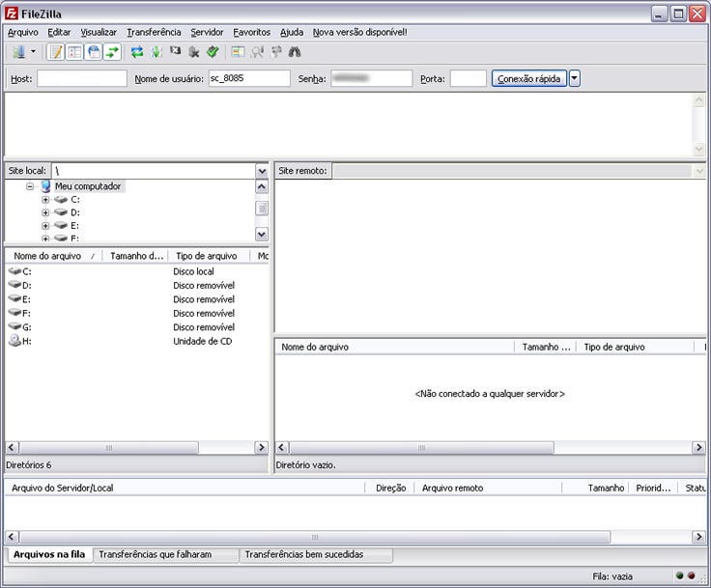
Task: Toggle the local directory tree view
Action: pos(74,52)
